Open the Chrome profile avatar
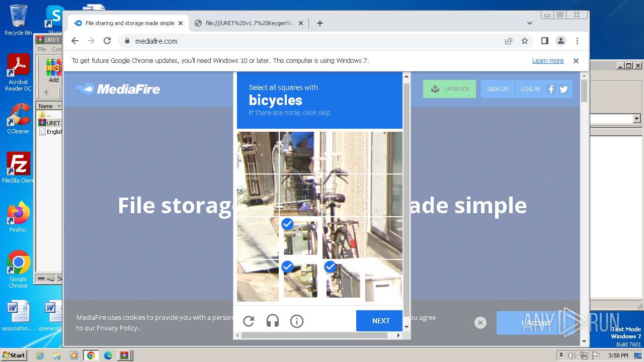The height and width of the screenshot is (362, 644). [x=561, y=41]
